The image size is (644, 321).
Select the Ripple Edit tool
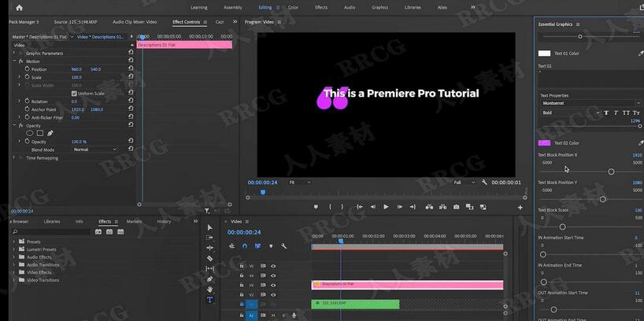click(x=210, y=248)
